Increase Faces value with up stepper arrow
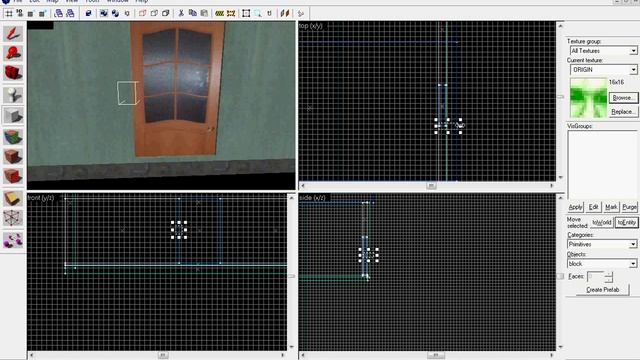 click(x=609, y=274)
